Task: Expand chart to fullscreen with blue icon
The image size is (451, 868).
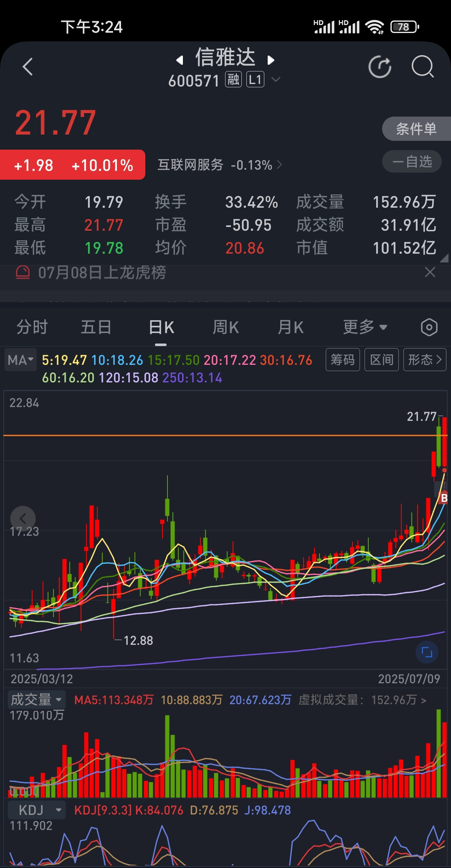Action: [x=427, y=652]
